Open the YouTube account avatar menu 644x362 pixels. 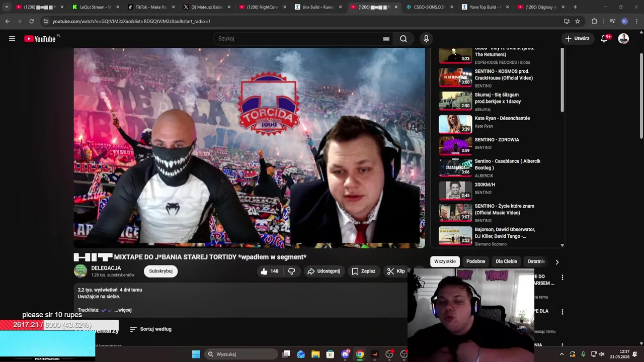(x=623, y=39)
